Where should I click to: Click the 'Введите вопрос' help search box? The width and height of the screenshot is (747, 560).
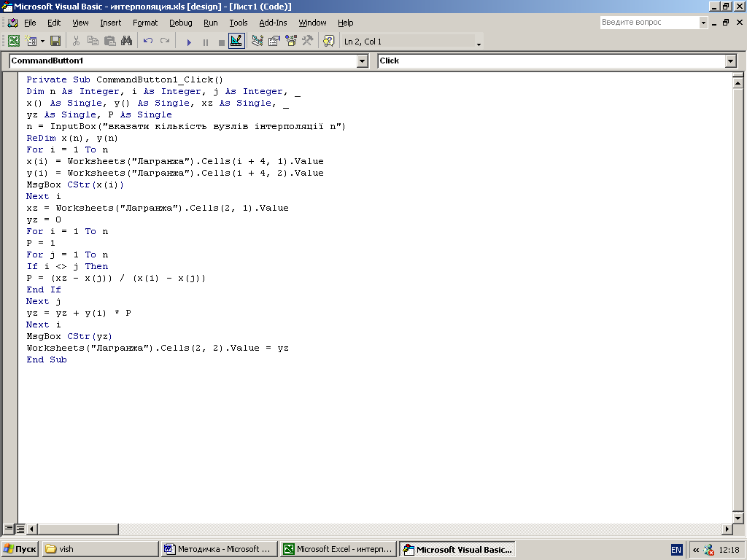tap(649, 22)
